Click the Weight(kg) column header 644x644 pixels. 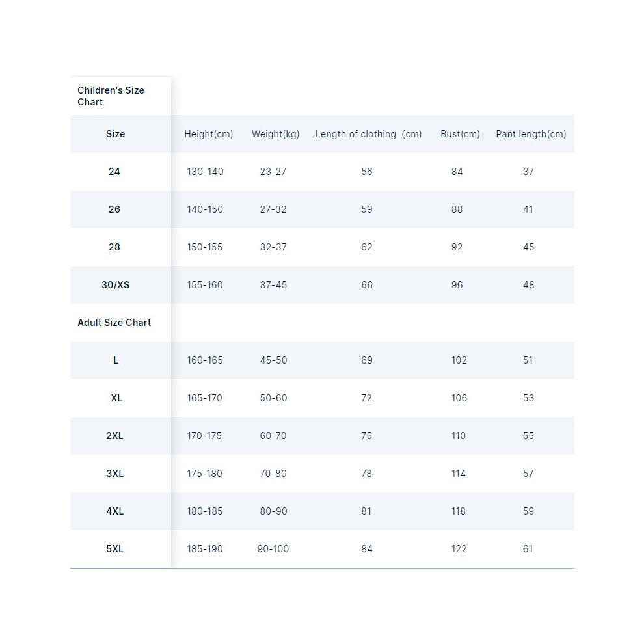276,134
